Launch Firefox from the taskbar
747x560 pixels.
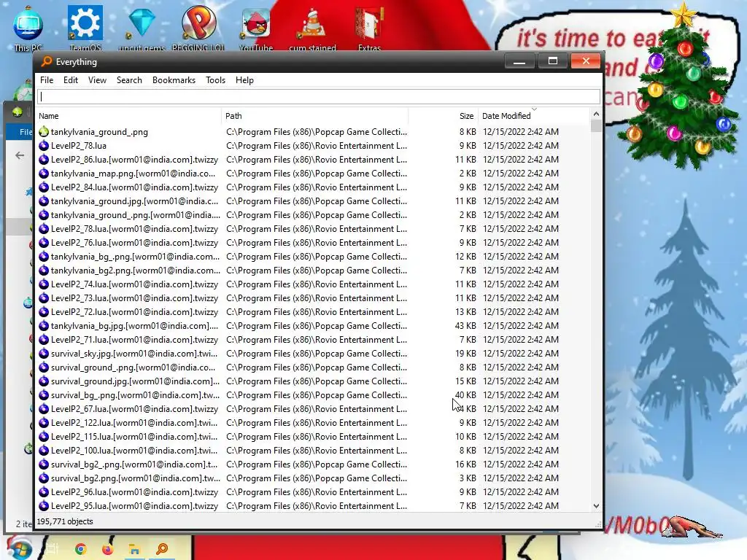pyautogui.click(x=108, y=549)
